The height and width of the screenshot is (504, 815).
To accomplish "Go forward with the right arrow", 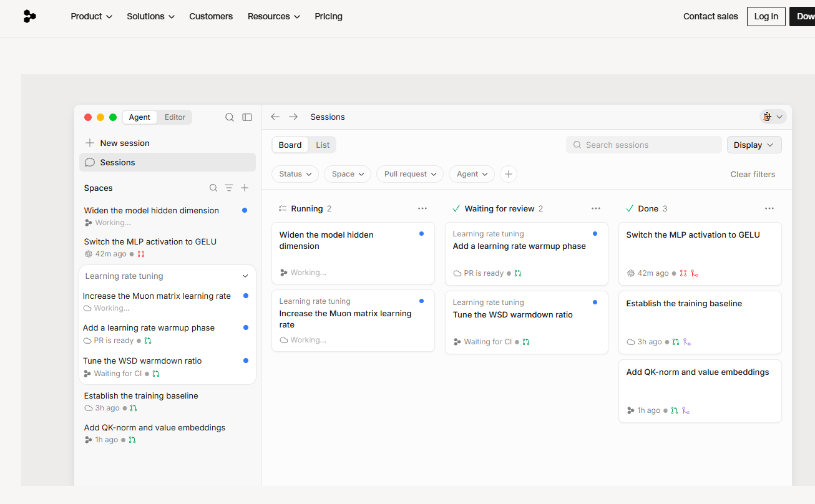I will tap(293, 117).
